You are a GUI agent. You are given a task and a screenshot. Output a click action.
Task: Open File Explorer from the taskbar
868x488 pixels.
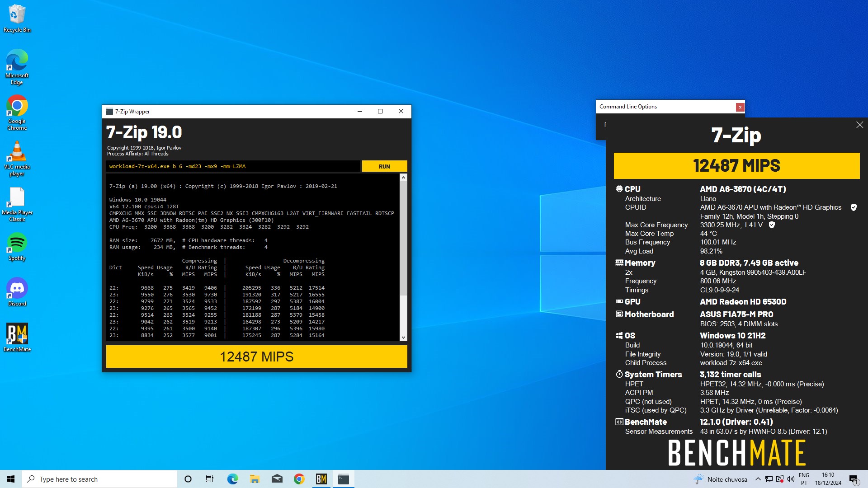click(x=255, y=479)
